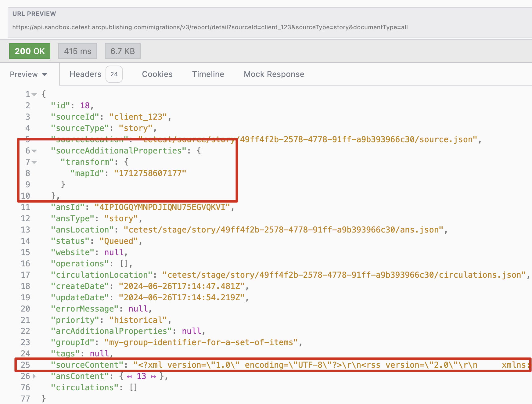Click the ansType value "story" on line 12
532x404 pixels.
(121, 218)
